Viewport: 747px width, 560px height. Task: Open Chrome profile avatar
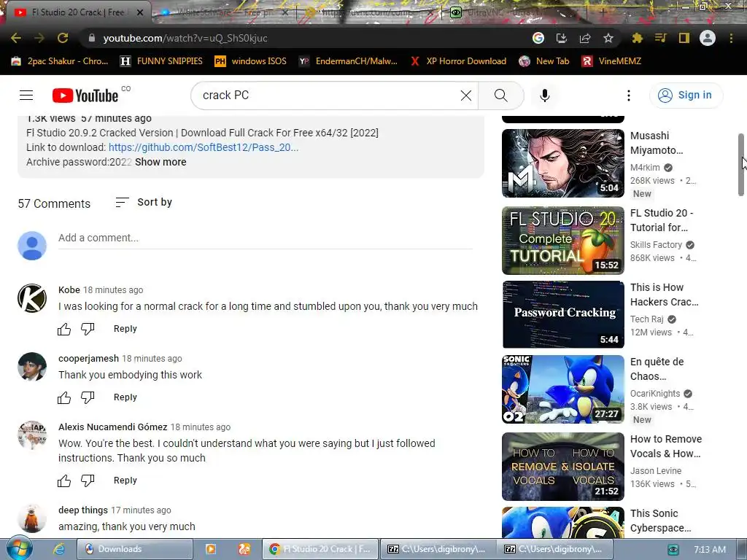point(707,38)
